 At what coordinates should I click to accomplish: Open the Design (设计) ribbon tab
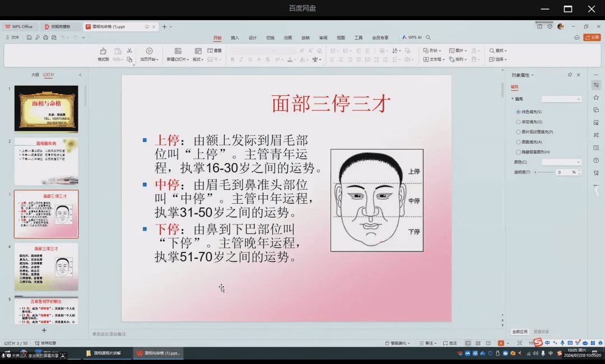253,38
